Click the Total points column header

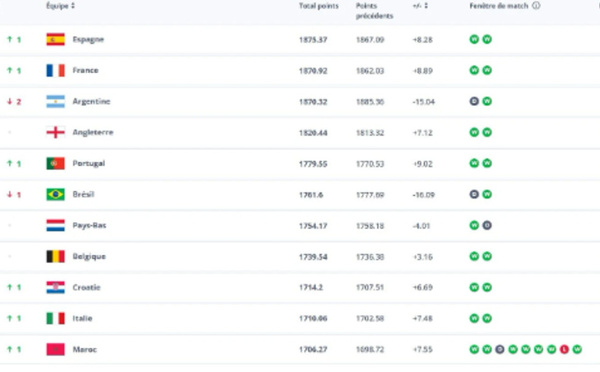[x=318, y=6]
